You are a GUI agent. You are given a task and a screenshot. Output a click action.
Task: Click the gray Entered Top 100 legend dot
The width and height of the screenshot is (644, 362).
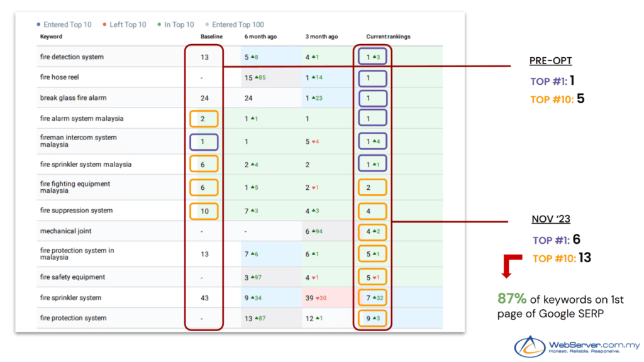[x=207, y=25]
